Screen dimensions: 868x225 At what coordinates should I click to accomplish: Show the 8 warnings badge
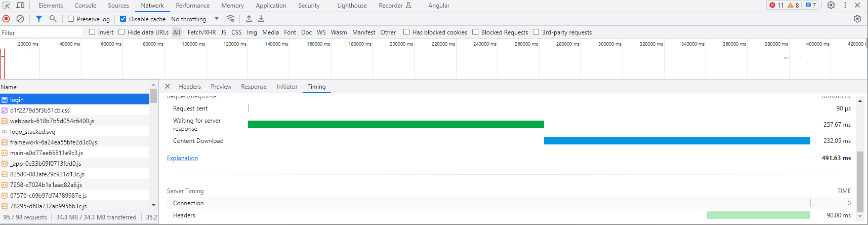(793, 5)
